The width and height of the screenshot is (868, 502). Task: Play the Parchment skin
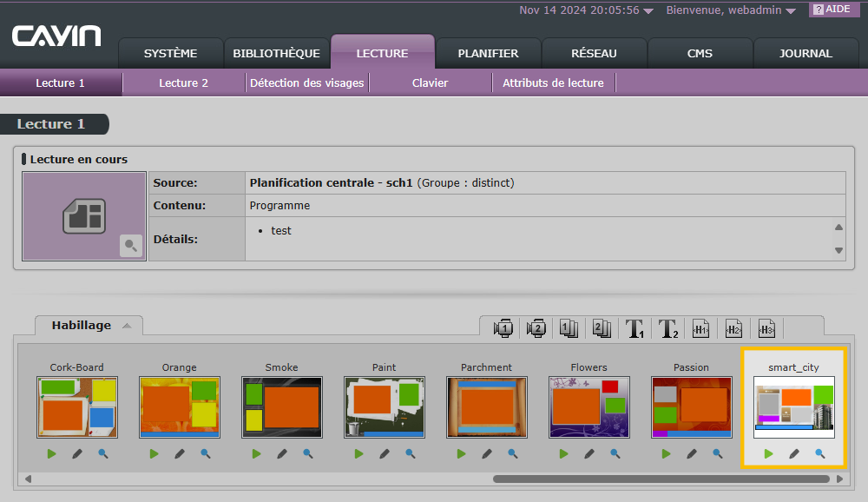click(461, 453)
